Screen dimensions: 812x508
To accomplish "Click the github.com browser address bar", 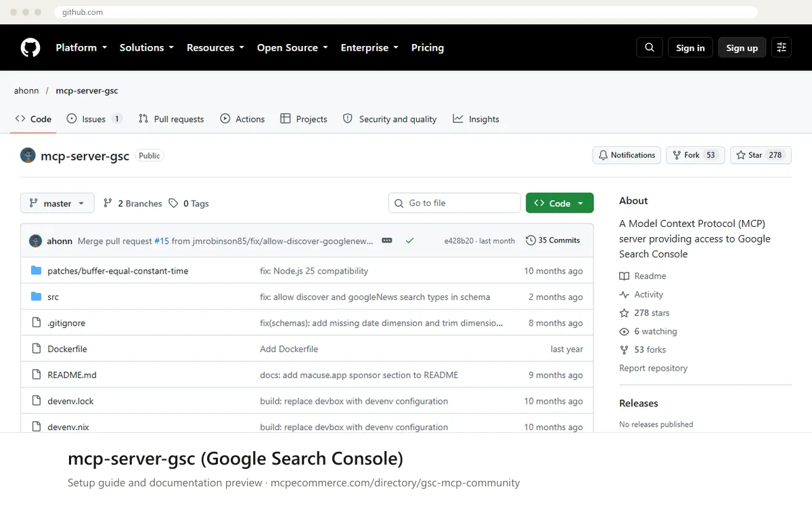I will point(406,12).
